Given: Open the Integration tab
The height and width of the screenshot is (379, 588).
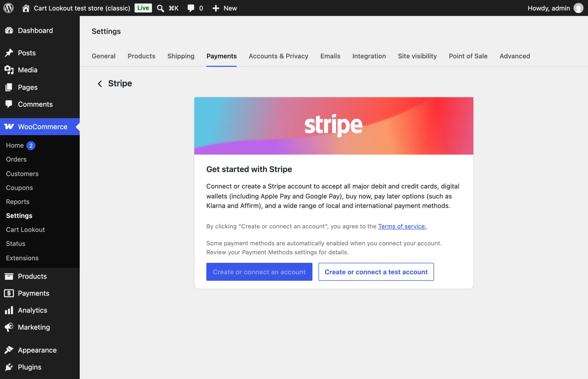Looking at the screenshot, I should click(369, 56).
